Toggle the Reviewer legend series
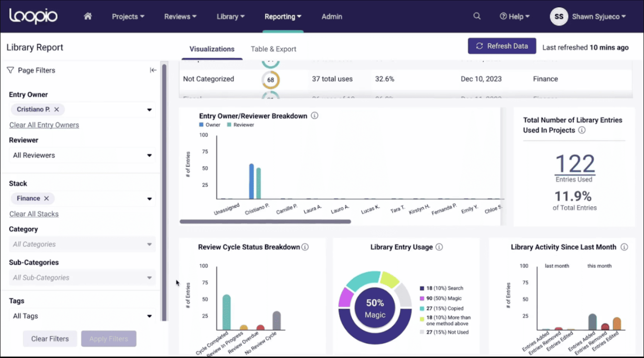Screen dimensions: 644x358 coord(240,125)
